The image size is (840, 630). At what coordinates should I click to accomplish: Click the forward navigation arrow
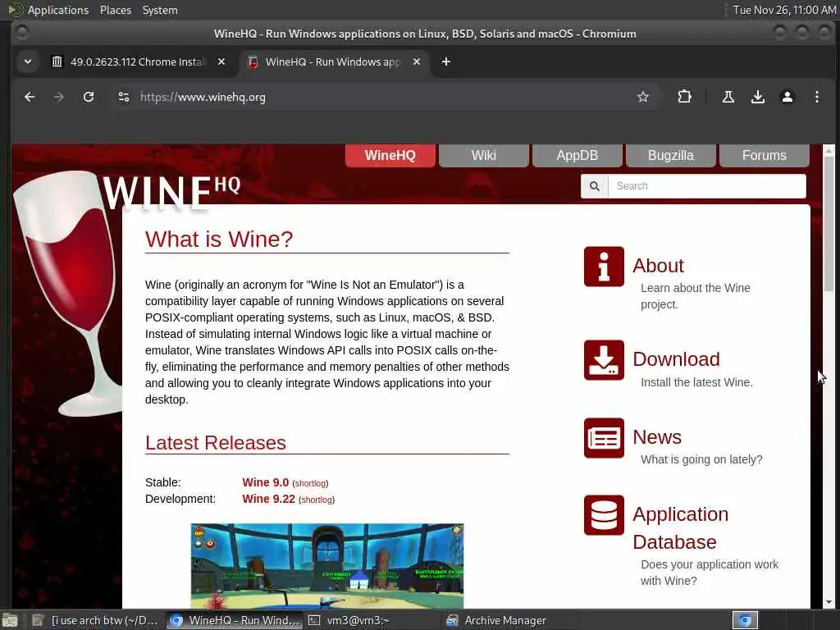(x=59, y=97)
